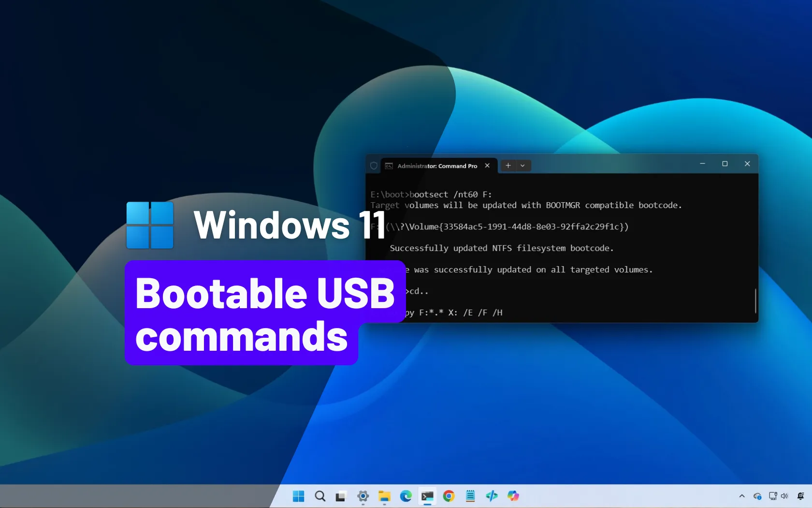Click the 'Target volumes will be updated' line
Screen dimensions: 812x508
click(526, 205)
